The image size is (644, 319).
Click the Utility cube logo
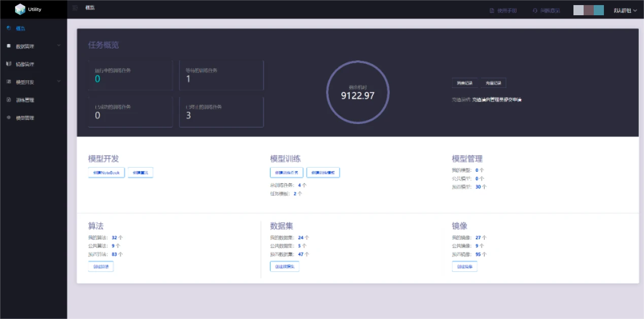point(20,9)
